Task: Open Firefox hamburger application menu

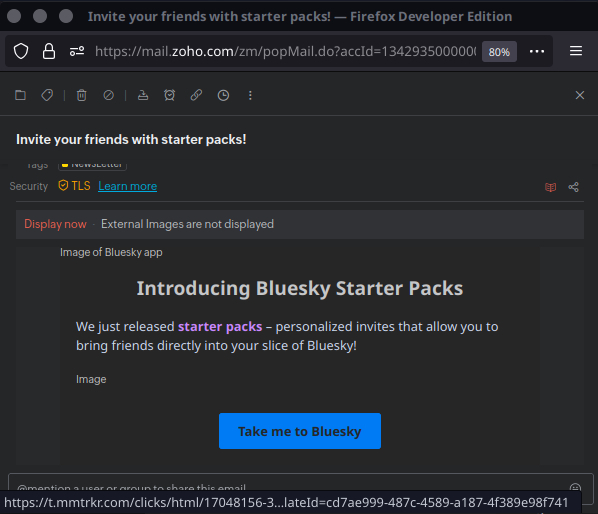Action: point(575,51)
